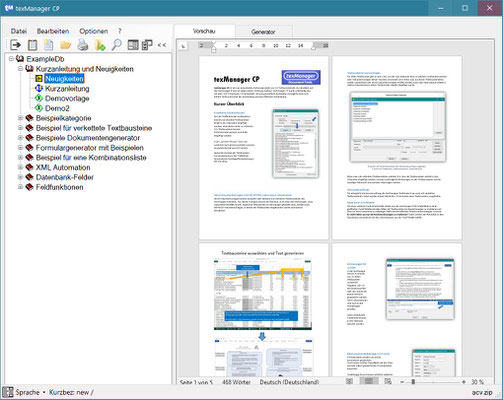503x400 pixels.
Task: Click the open folder toolbar icon
Action: [66, 45]
